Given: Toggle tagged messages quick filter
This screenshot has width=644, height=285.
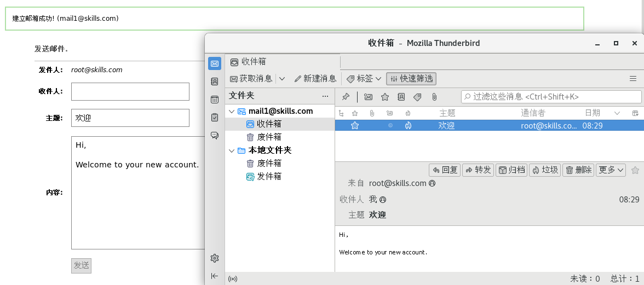Looking at the screenshot, I should 417,97.
